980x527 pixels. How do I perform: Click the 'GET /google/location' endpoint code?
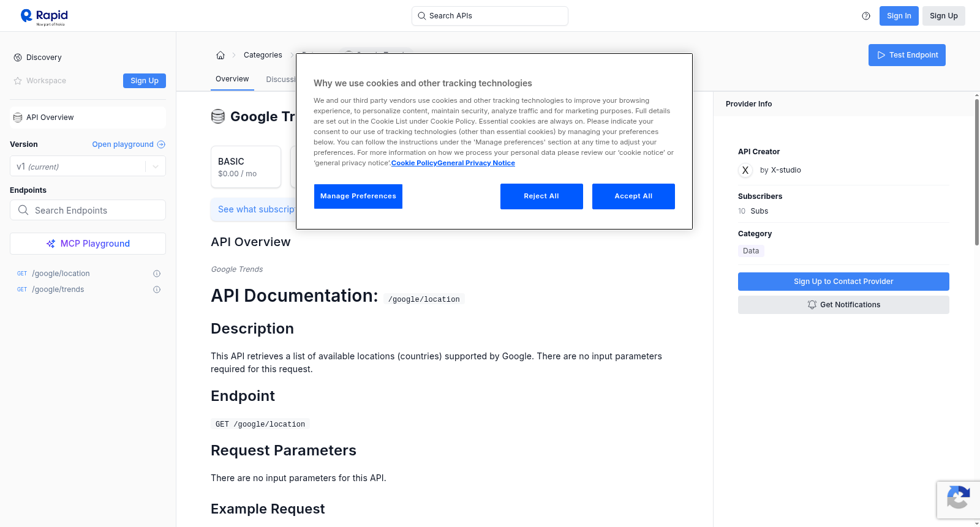[x=260, y=424]
